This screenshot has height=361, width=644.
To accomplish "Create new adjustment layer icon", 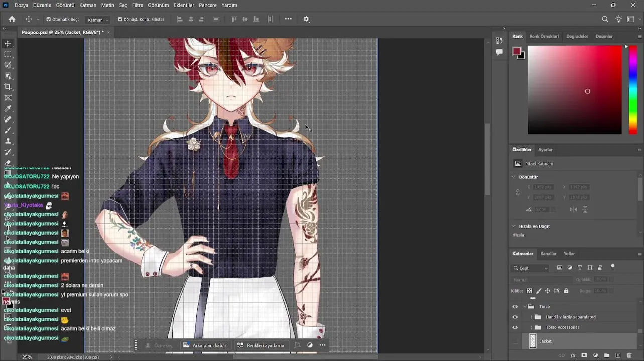I will [x=595, y=355].
